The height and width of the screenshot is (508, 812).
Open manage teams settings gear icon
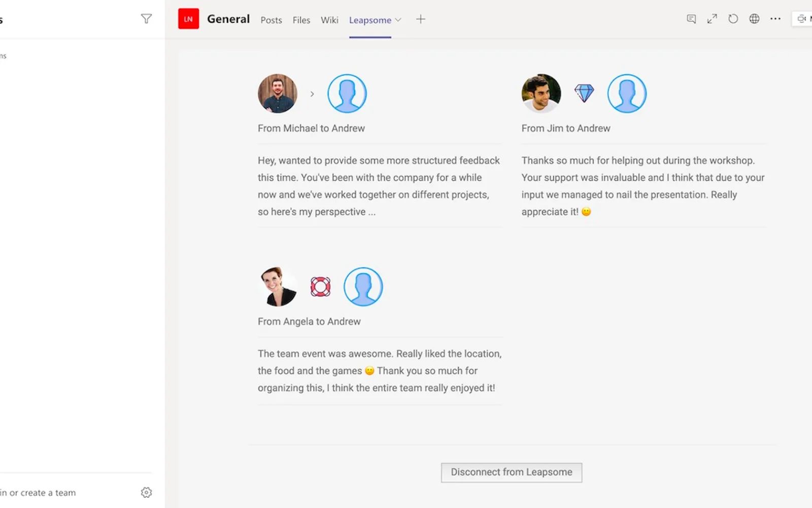click(x=146, y=492)
